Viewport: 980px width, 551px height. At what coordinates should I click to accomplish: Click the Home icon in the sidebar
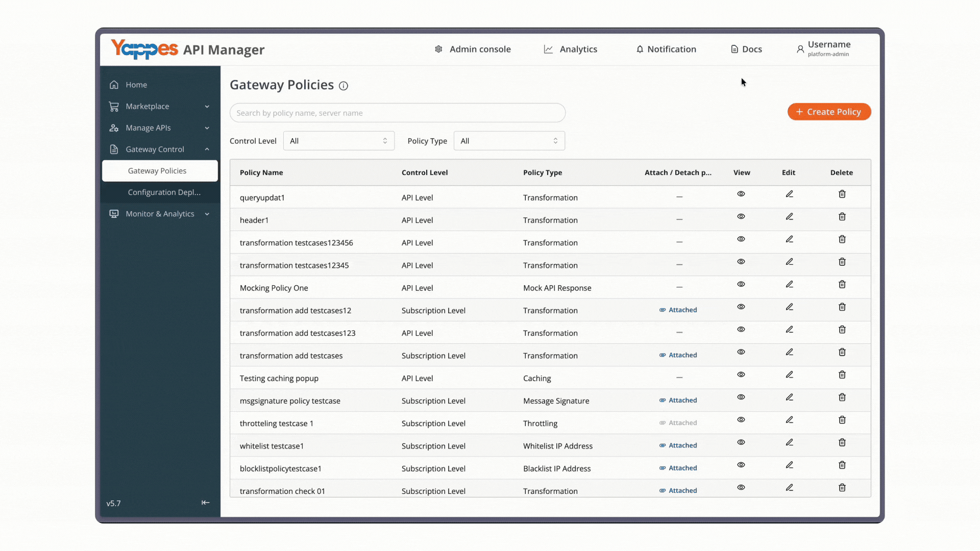point(114,85)
